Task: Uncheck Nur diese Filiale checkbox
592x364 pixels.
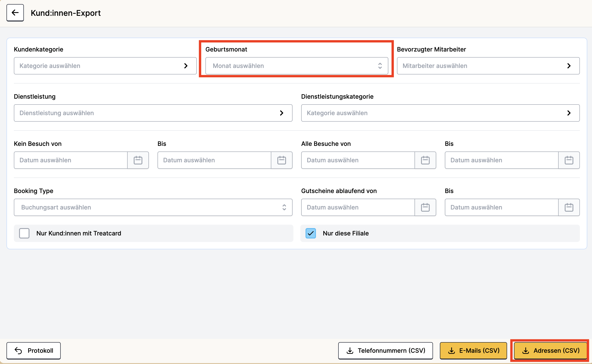Action: (311, 233)
